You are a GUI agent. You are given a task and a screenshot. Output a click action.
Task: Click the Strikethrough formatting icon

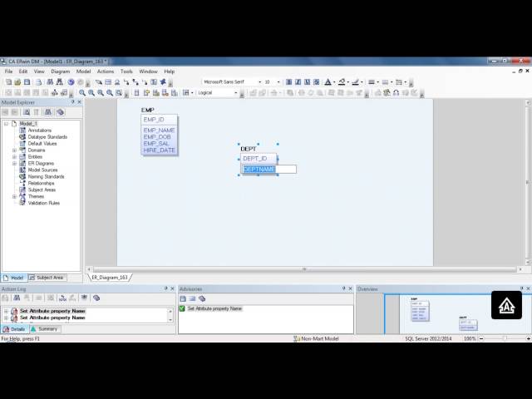point(316,82)
